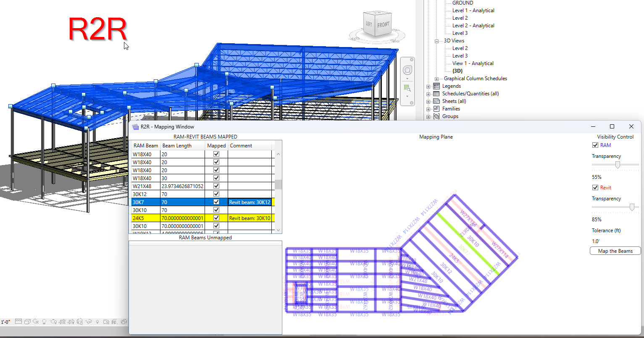Toggle Mapped checkbox in the 30K12 row
This screenshot has height=338, width=644.
[x=216, y=194]
